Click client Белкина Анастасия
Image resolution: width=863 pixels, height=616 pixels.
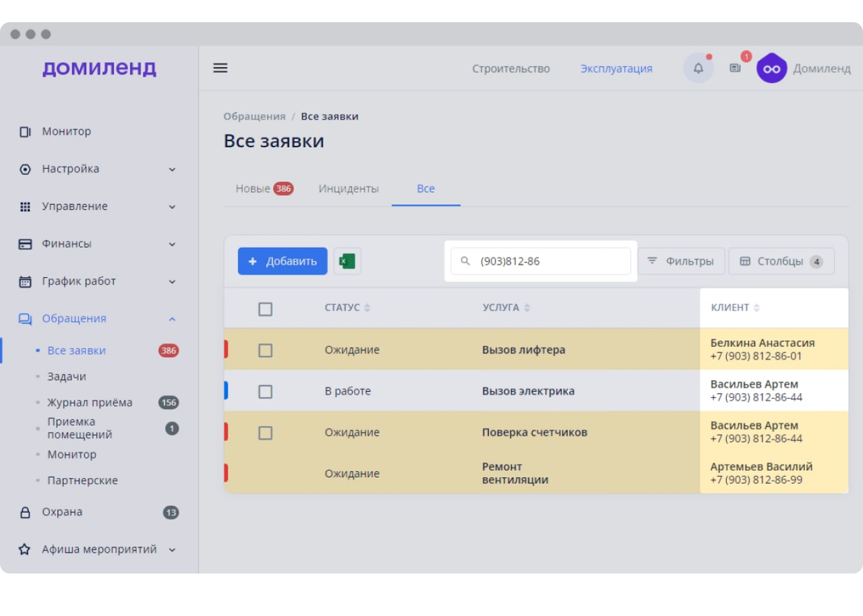(x=763, y=342)
